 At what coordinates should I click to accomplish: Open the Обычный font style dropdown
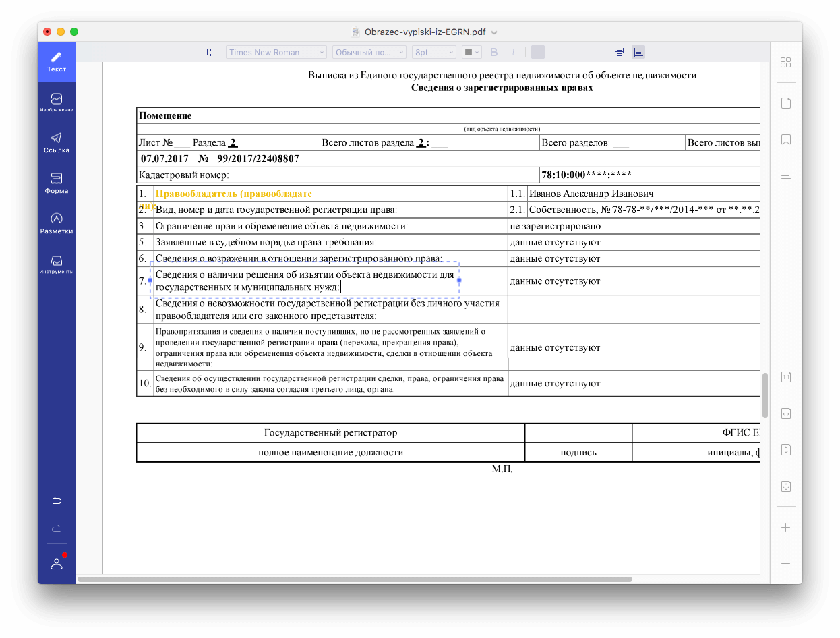(369, 52)
